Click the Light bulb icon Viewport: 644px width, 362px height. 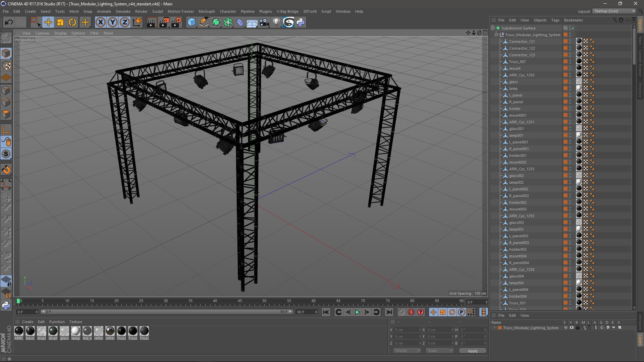click(x=276, y=22)
